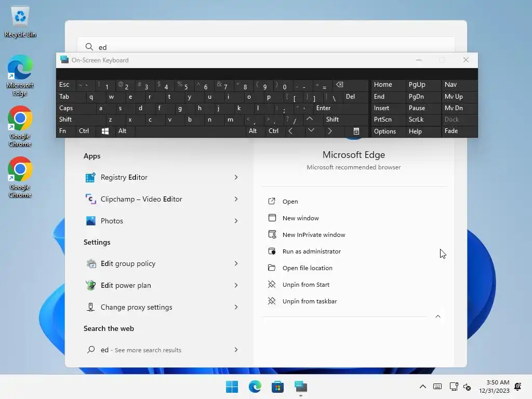Click the Clipchamp Video Editor icon

click(90, 199)
